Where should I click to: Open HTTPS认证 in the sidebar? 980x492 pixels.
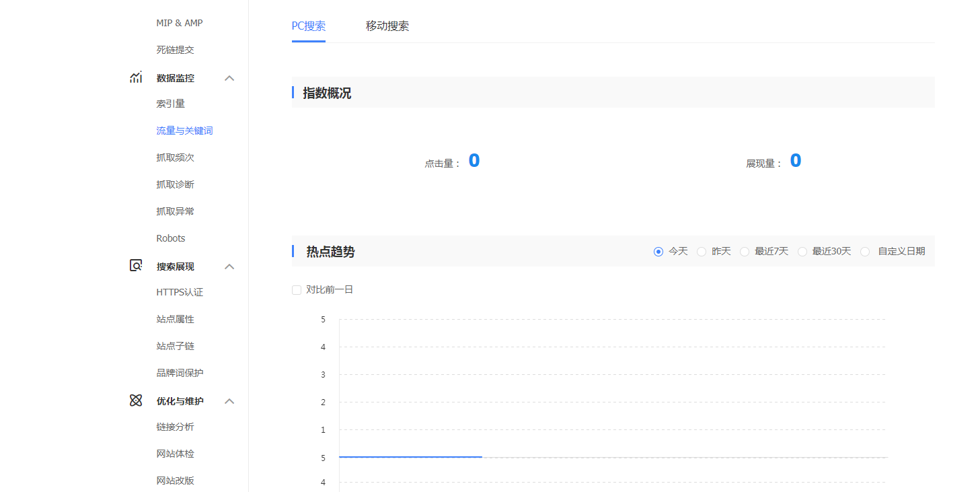(180, 292)
